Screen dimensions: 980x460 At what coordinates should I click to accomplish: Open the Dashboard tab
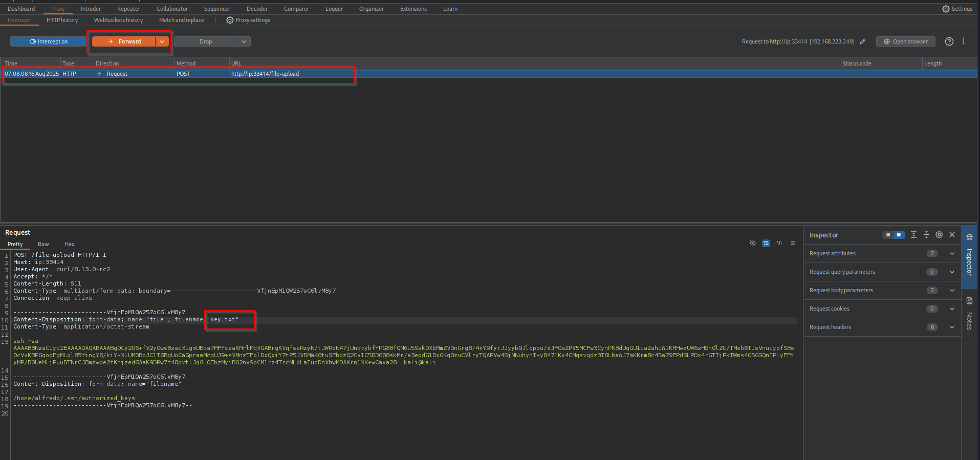(x=21, y=9)
